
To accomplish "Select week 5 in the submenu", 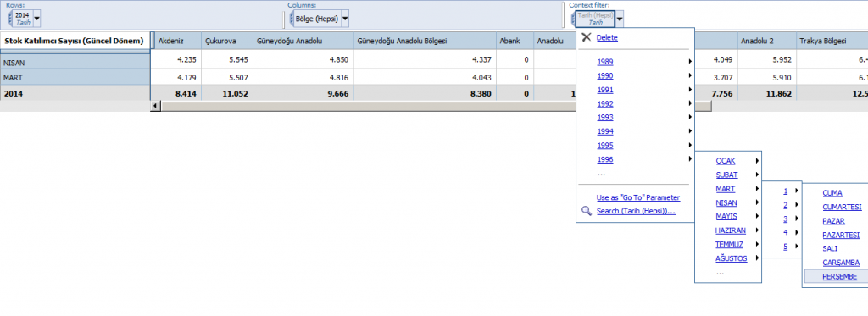I will click(786, 247).
